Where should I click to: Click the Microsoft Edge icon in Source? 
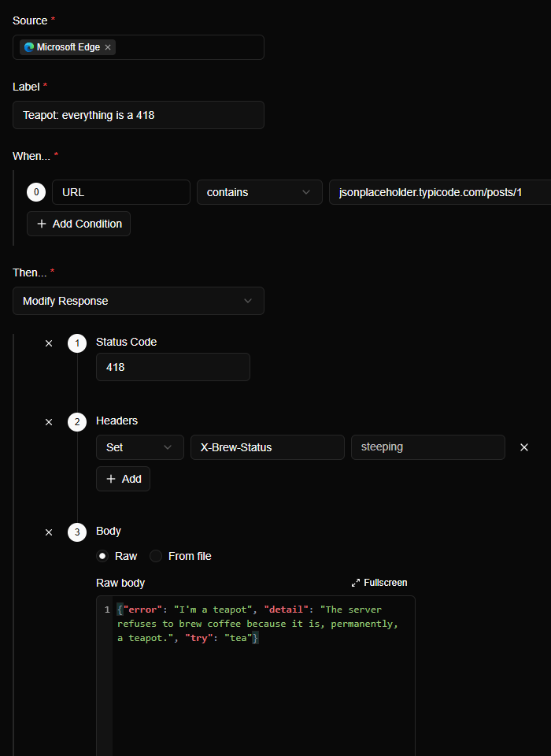[x=29, y=47]
